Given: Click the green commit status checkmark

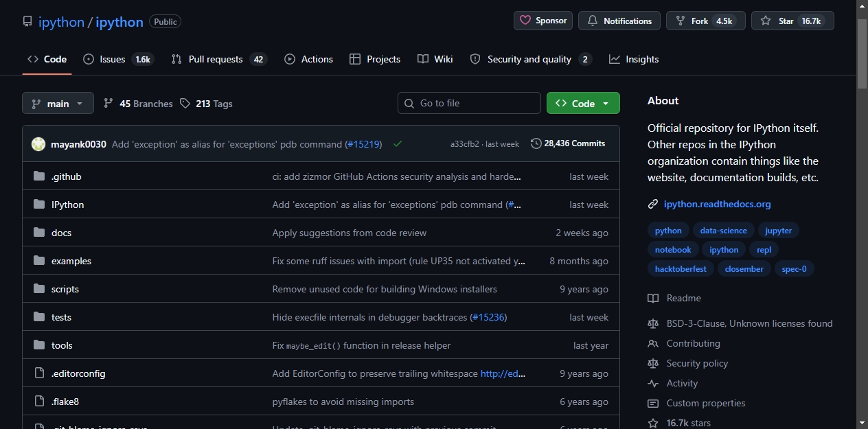Looking at the screenshot, I should point(398,144).
